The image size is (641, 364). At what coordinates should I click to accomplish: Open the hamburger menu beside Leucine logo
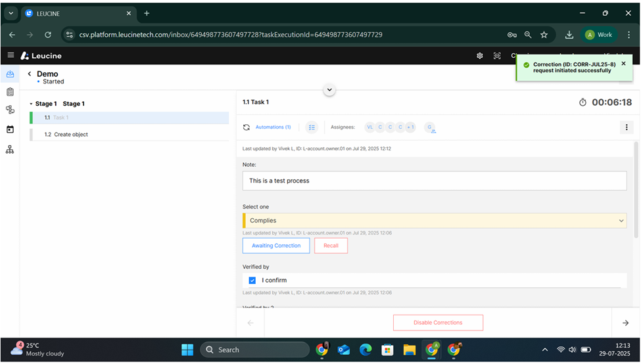point(11,56)
